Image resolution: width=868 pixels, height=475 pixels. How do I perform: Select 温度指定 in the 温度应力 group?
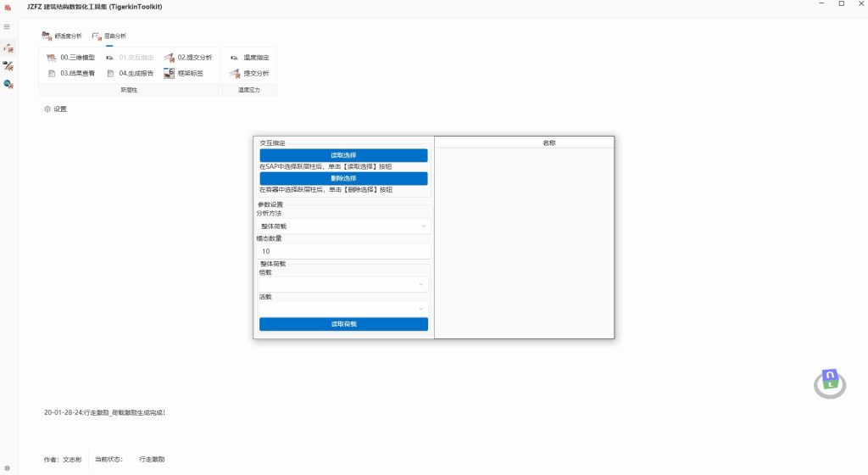pyautogui.click(x=249, y=58)
